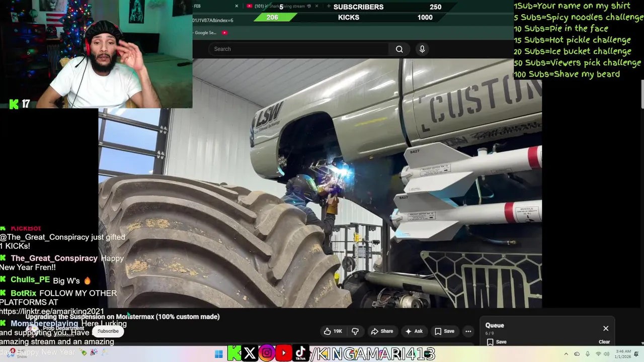Click the video title Upgrading the Suspension
This screenshot has width=644, height=362.
click(123, 317)
